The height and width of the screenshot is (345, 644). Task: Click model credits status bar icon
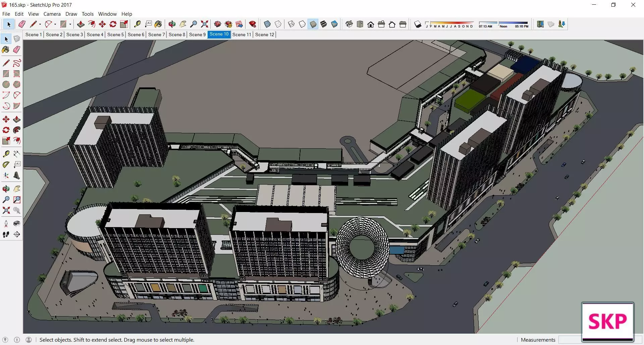pos(17,340)
